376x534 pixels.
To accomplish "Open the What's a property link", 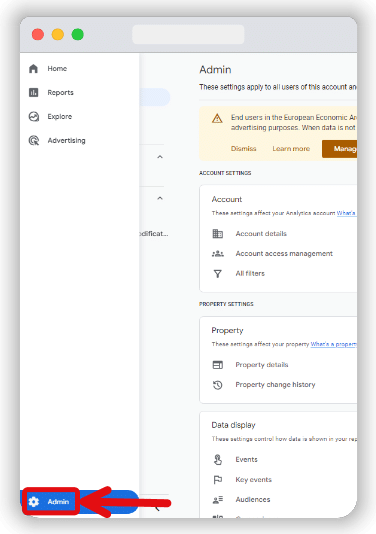I will [x=333, y=344].
